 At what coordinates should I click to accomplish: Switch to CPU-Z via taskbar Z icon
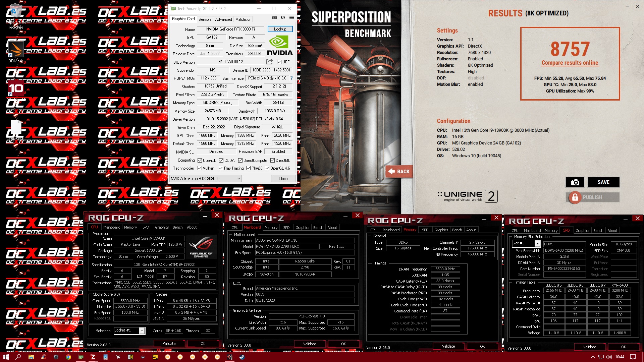point(93,357)
